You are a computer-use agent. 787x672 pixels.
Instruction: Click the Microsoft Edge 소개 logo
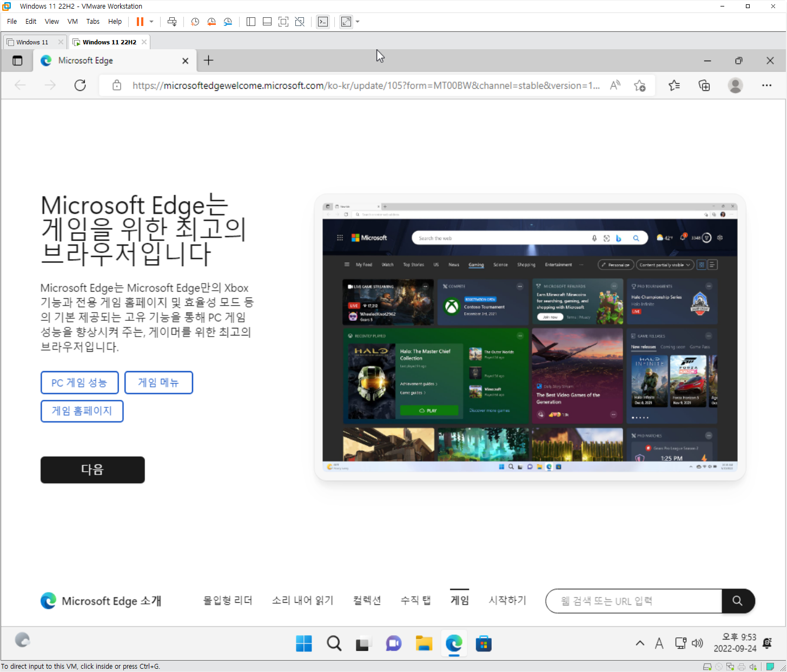click(x=101, y=601)
